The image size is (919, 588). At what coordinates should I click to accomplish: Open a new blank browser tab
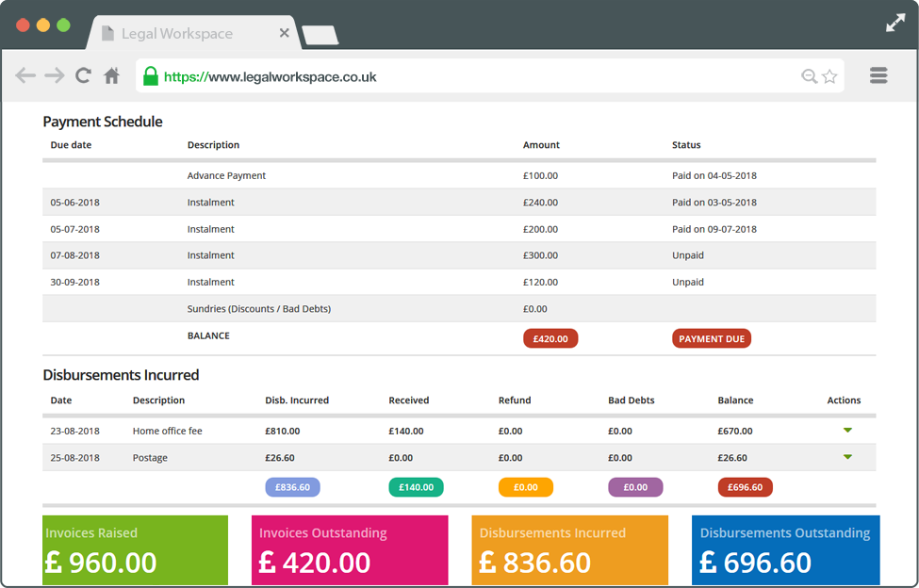point(320,35)
